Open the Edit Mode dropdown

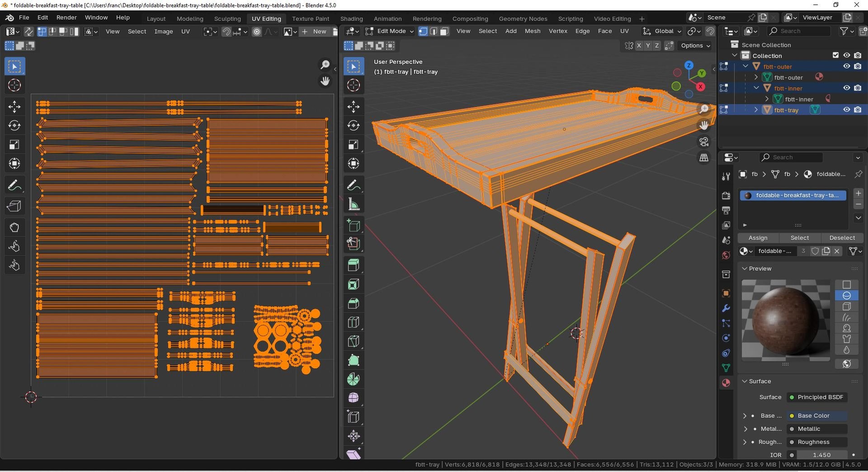coord(390,31)
